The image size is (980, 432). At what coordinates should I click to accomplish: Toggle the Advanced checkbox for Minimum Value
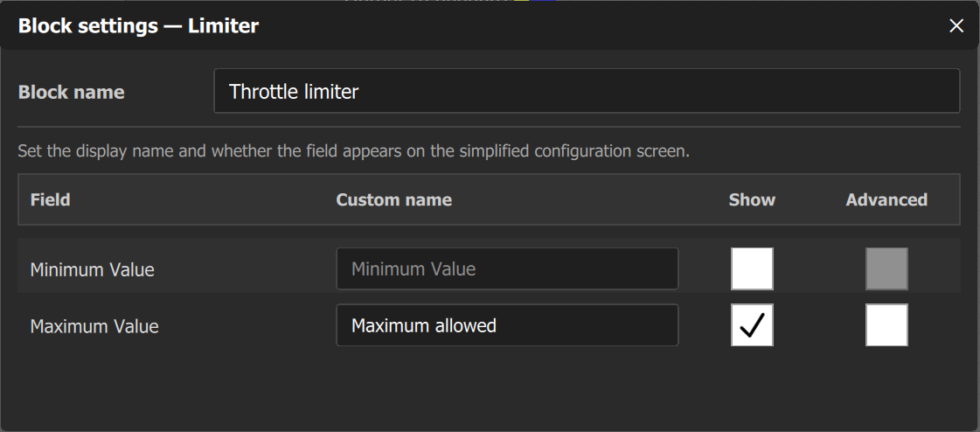886,268
